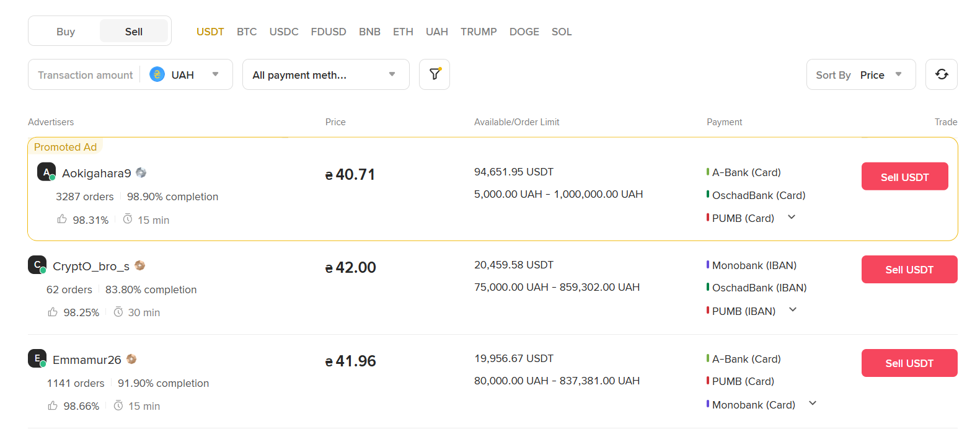Click the UAH currency coin icon
Screen dimensions: 980x429
tap(157, 75)
